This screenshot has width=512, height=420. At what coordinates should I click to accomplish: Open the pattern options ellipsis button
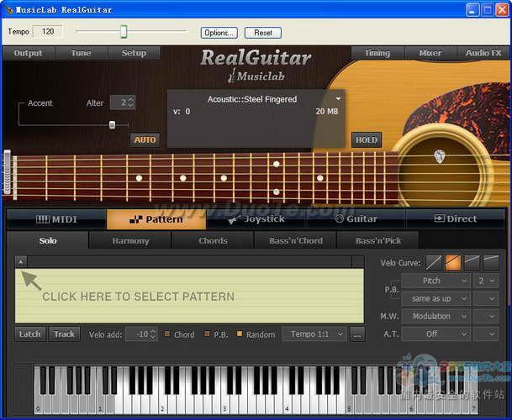point(357,333)
